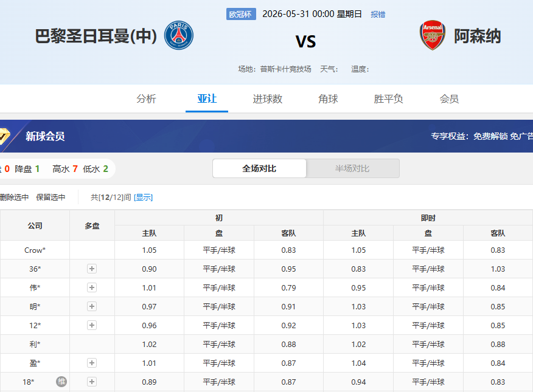Expand multi-handicap plus icon for 36*
Image resolution: width=533 pixels, height=392 pixels.
tap(92, 269)
